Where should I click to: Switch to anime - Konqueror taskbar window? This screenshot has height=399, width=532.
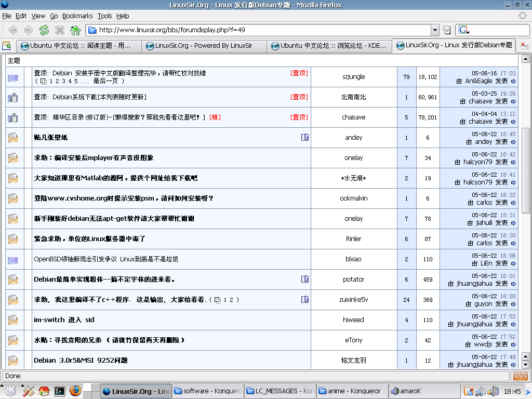coord(353,391)
